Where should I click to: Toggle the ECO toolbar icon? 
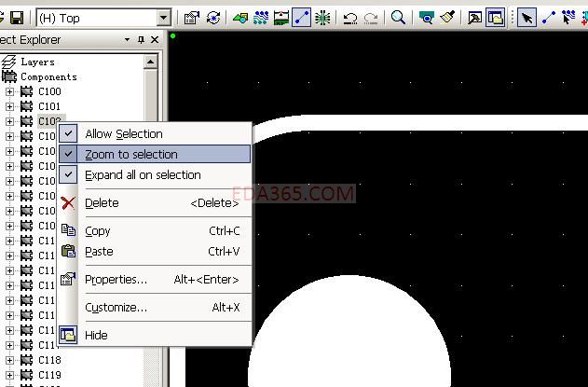pyautogui.click(x=302, y=18)
